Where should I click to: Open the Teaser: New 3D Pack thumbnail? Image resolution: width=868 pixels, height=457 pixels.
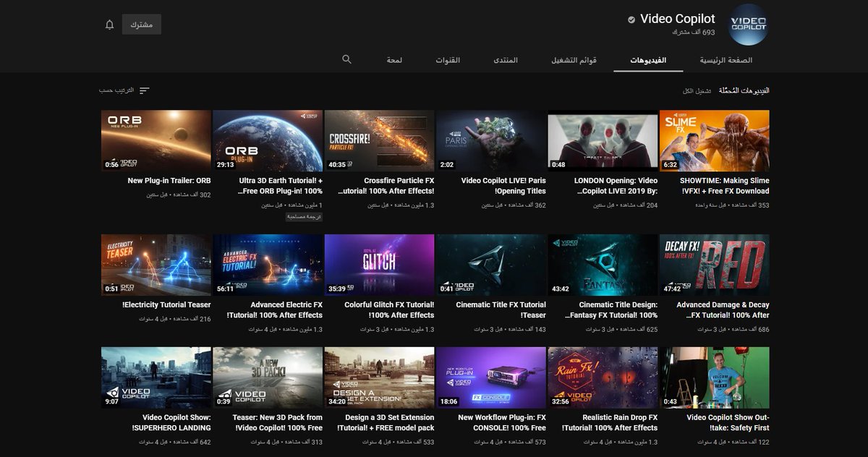point(268,377)
